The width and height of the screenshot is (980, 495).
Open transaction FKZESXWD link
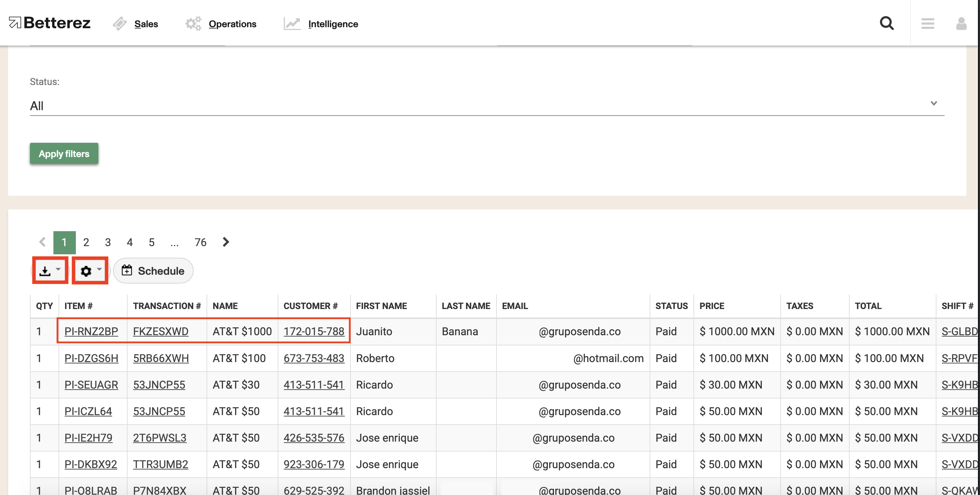(x=161, y=331)
